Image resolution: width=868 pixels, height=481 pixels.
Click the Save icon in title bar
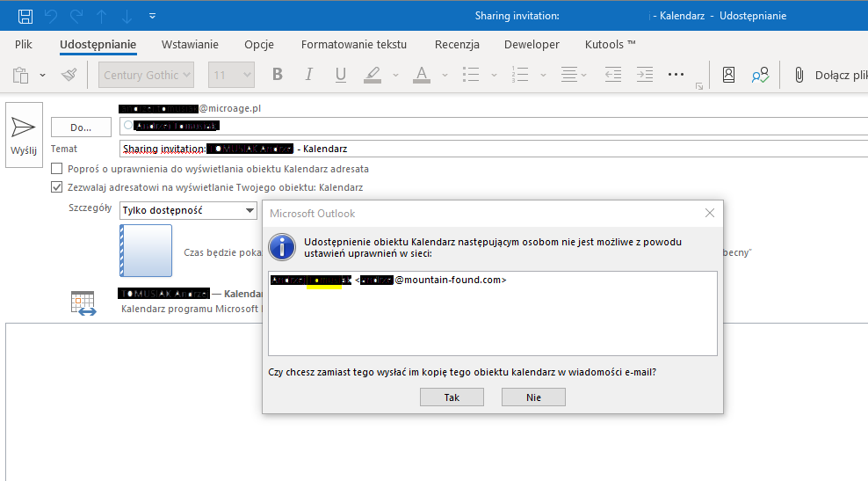25,16
